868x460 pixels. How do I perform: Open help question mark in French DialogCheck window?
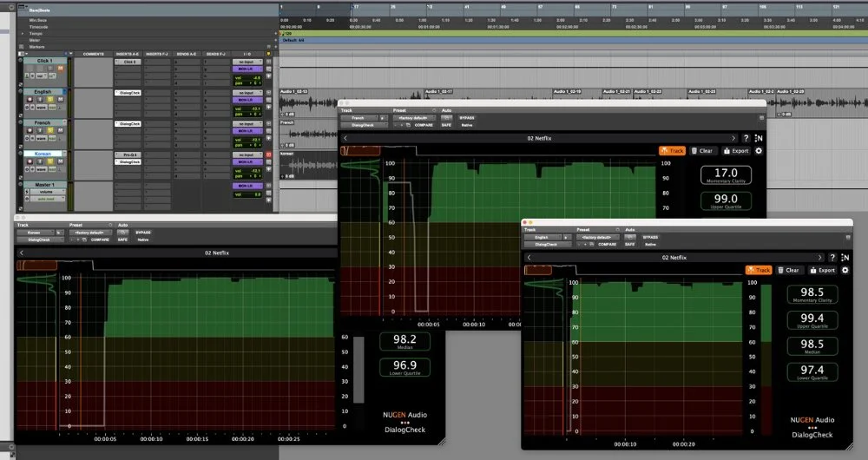[x=746, y=138]
